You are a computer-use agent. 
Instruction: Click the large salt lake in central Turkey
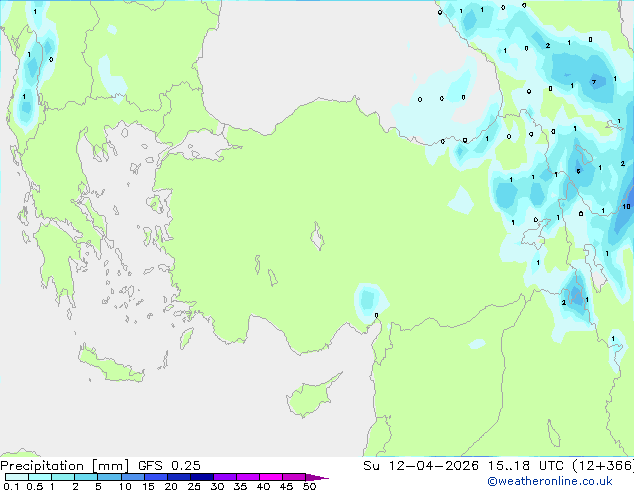pos(319,239)
